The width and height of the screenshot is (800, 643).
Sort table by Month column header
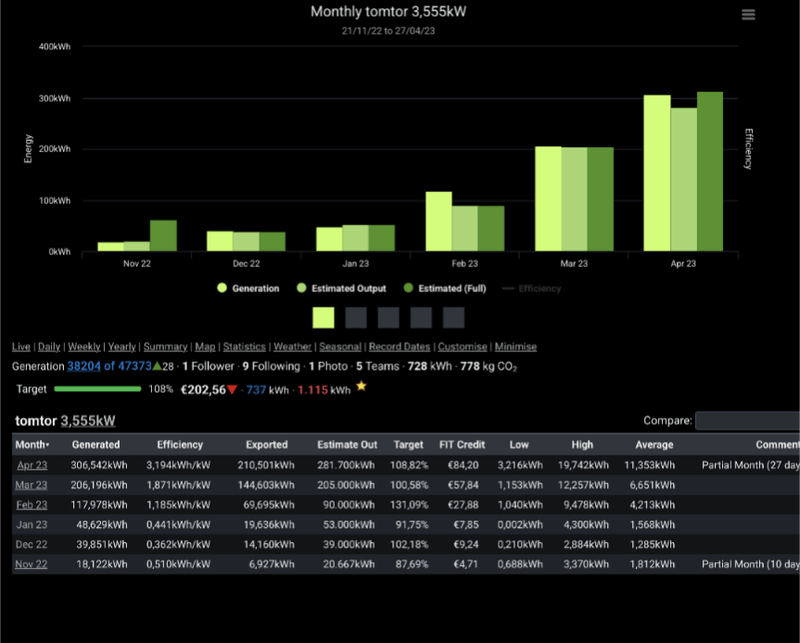pos(32,444)
